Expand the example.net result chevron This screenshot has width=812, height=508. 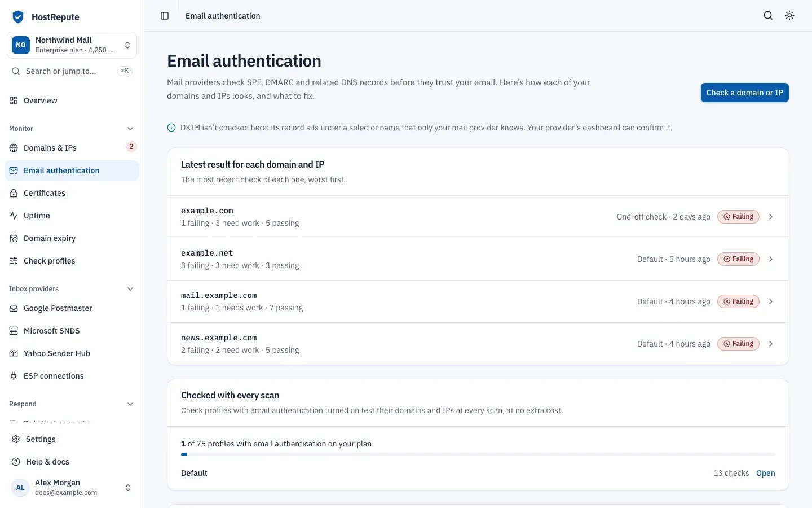[771, 259]
